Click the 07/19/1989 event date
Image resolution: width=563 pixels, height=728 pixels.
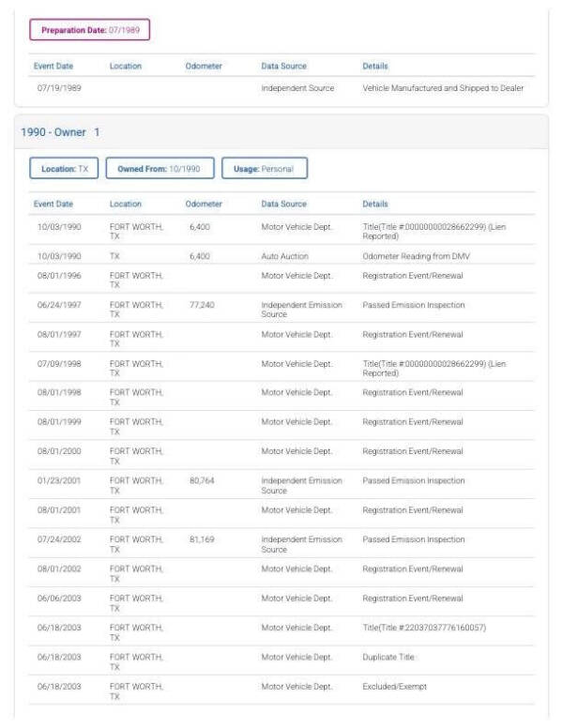[57, 88]
